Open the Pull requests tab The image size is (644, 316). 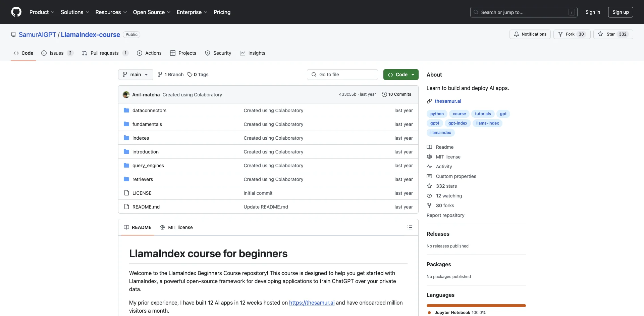pyautogui.click(x=105, y=53)
